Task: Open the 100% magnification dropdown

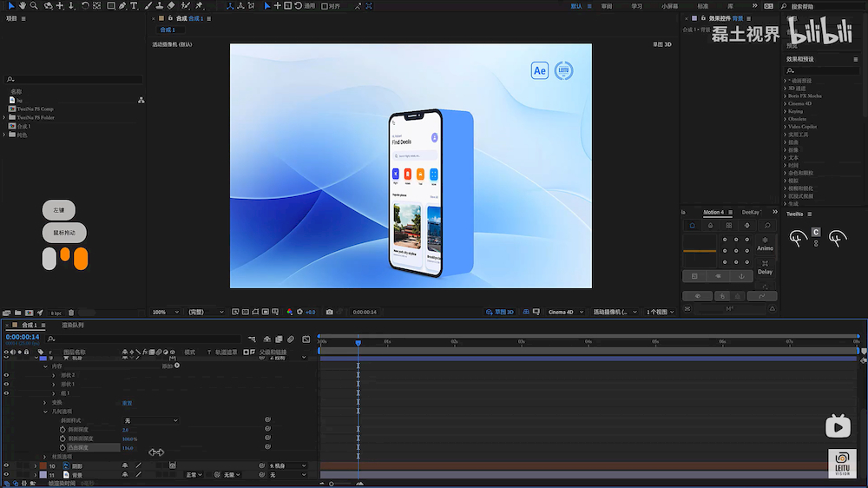Action: click(166, 312)
